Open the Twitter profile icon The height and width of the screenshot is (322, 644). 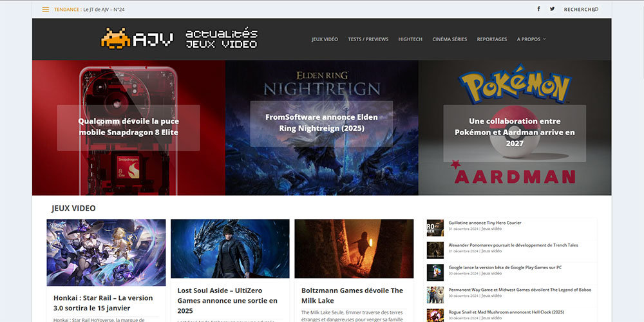(552, 9)
